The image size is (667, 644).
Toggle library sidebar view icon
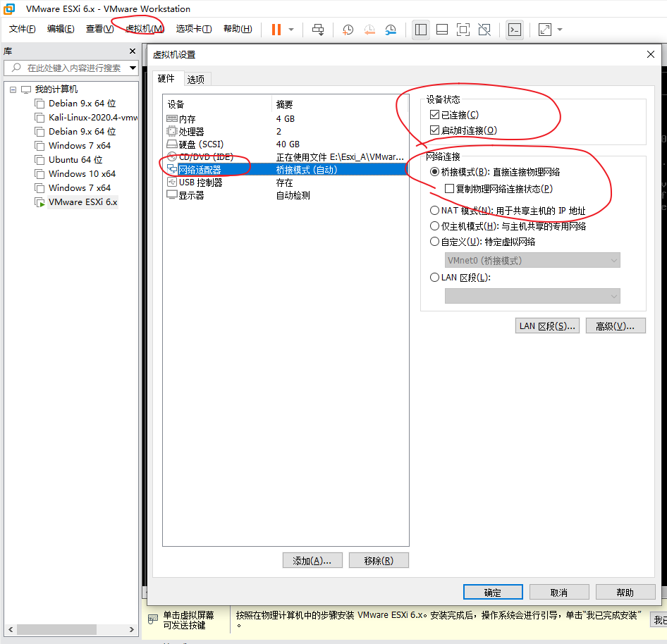(421, 30)
